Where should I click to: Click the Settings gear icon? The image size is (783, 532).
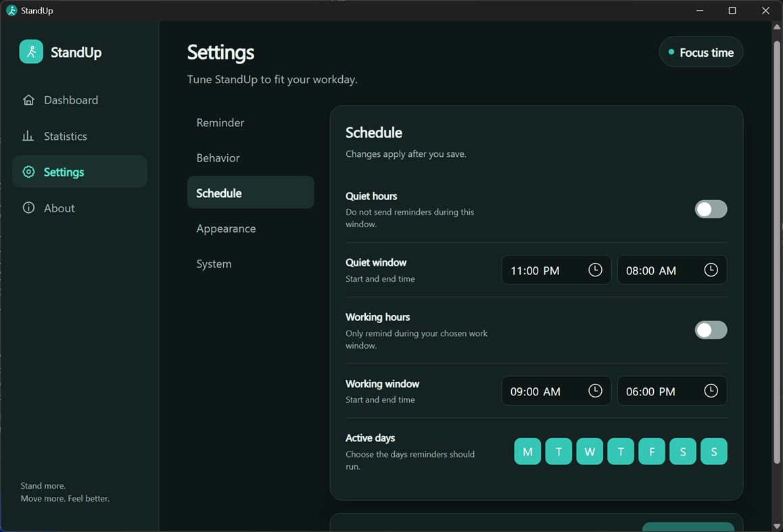point(28,172)
